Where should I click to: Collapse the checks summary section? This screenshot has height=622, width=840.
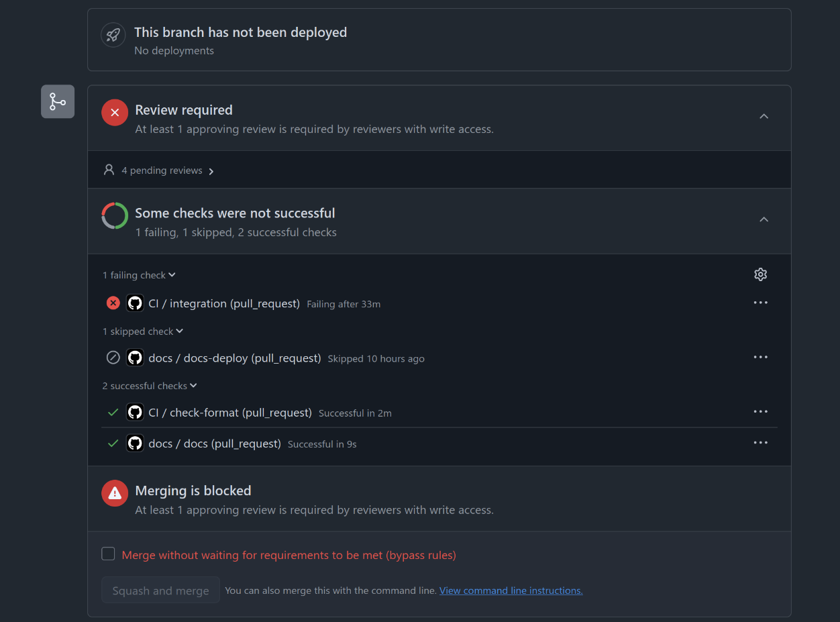[764, 220]
